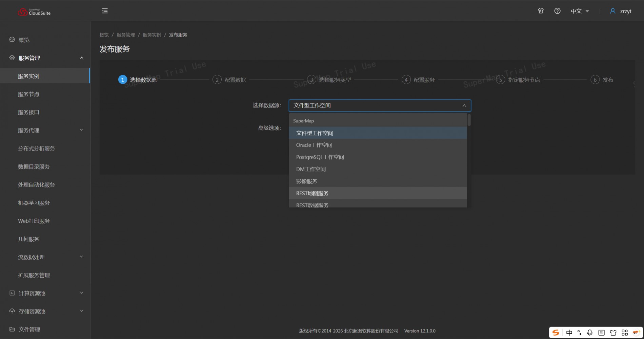This screenshot has height=339, width=644.
Task: Select REST数据服务 option
Action: pyautogui.click(x=378, y=204)
